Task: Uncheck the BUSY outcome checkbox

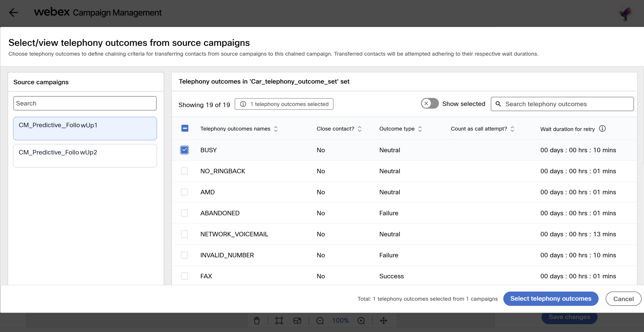Action: (185, 150)
